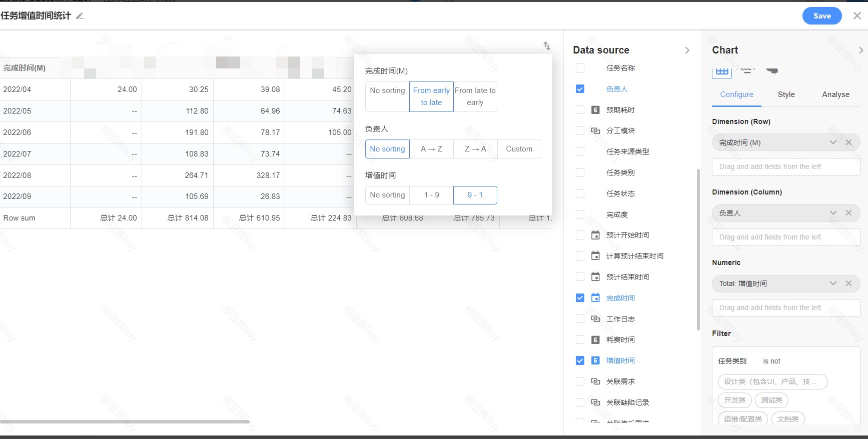The height and width of the screenshot is (439, 868).
Task: Click the pencil icon to edit the chart title
Action: click(x=80, y=16)
